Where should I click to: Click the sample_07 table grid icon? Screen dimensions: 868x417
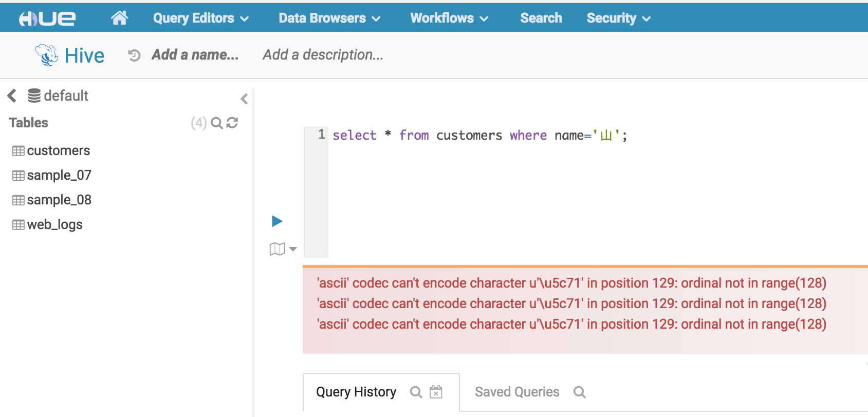click(x=18, y=176)
